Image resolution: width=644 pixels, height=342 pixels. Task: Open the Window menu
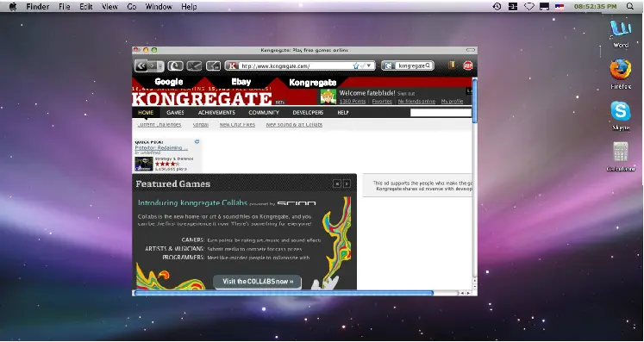159,7
